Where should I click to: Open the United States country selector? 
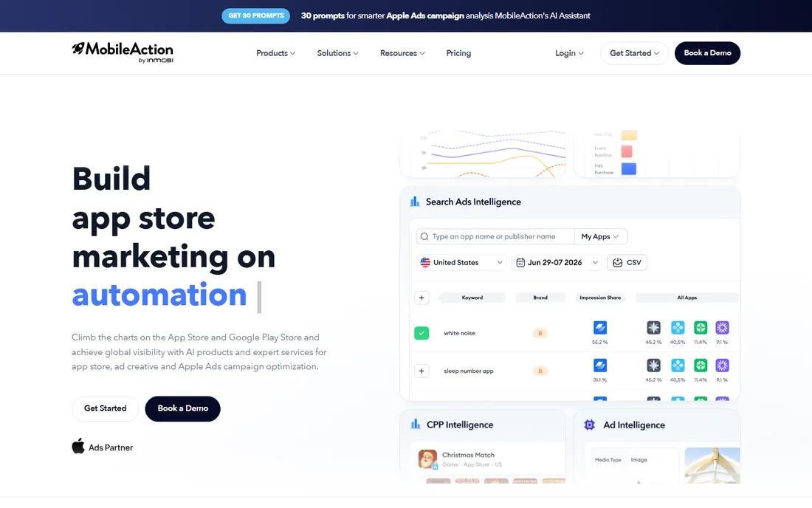[x=461, y=263]
